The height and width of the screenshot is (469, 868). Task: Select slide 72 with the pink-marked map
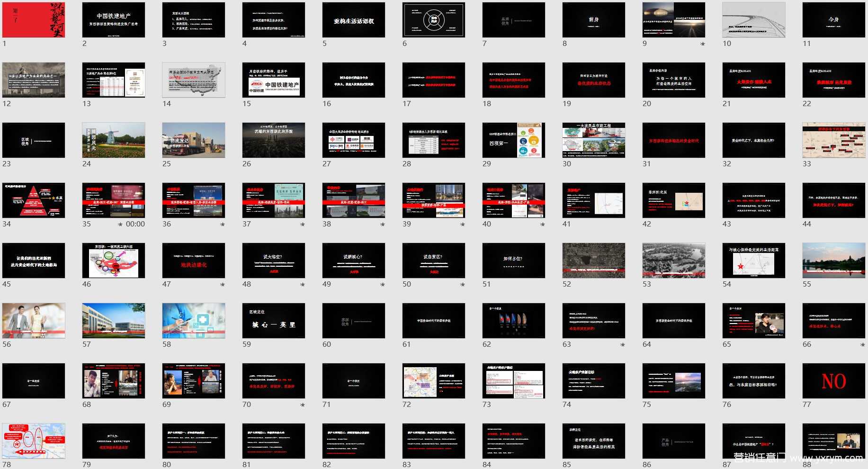pos(434,381)
